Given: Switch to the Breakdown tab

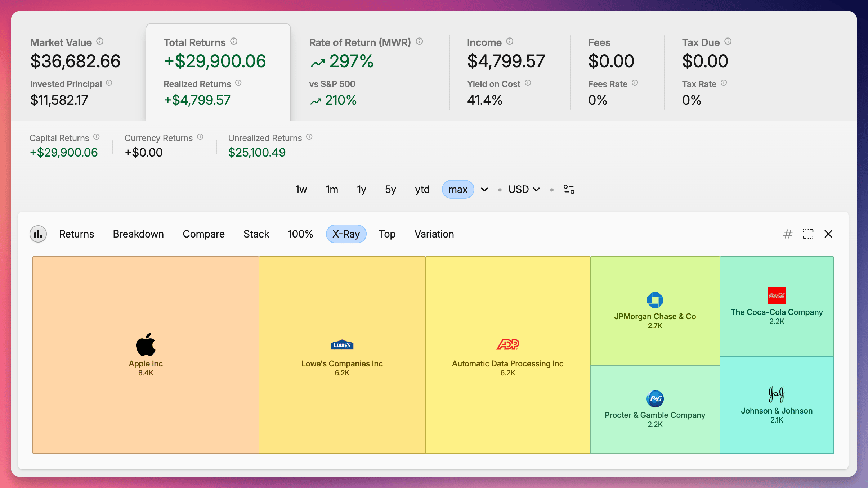Looking at the screenshot, I should click(x=138, y=234).
